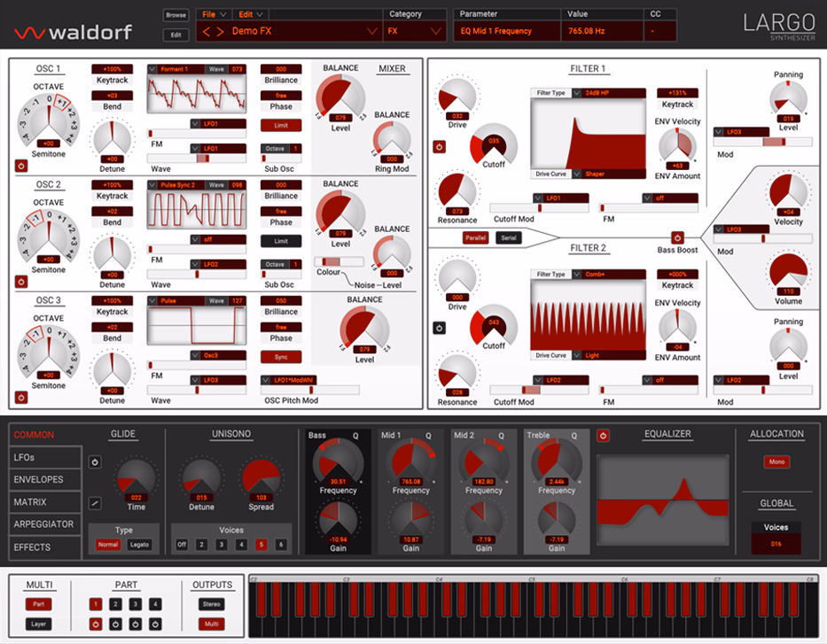The width and height of the screenshot is (827, 644).
Task: Click the Ring Mod balance knob
Action: (392, 140)
